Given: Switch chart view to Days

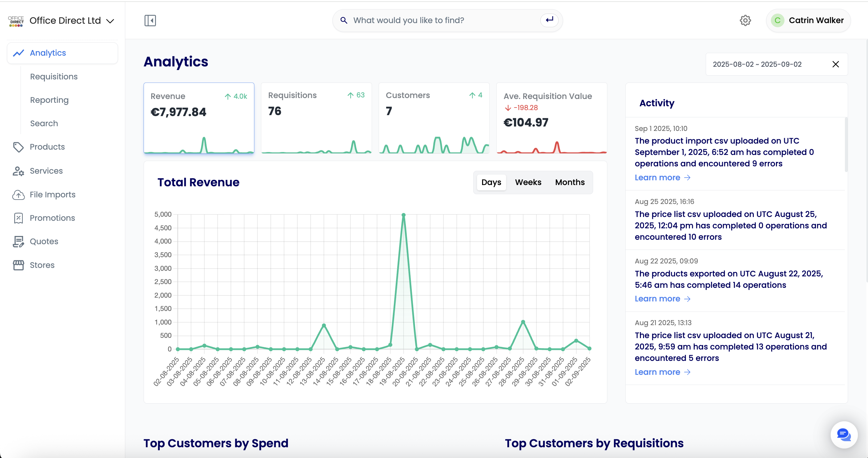Looking at the screenshot, I should pyautogui.click(x=491, y=182).
